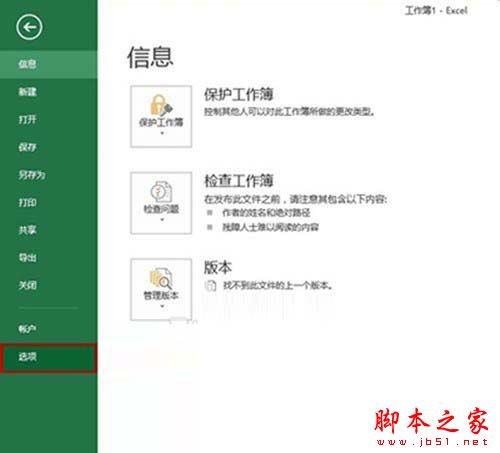
Task: Choose 打开 in the sidebar
Action: coord(49,120)
